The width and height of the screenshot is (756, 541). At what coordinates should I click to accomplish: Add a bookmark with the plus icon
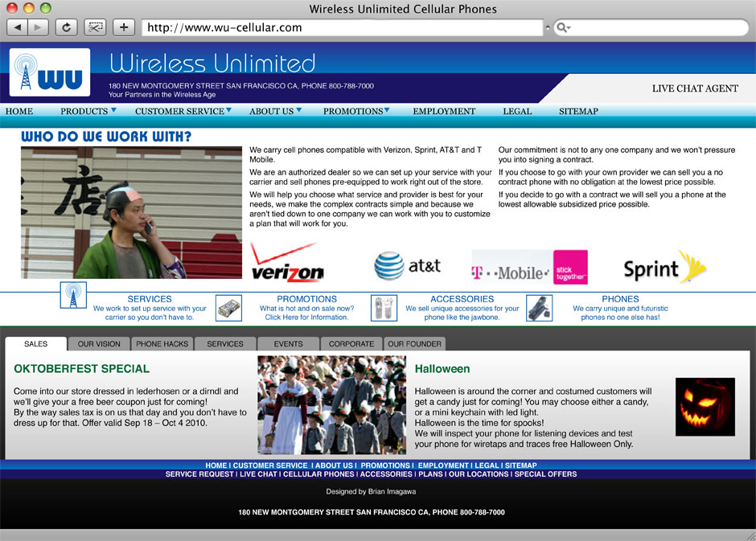coord(124,27)
